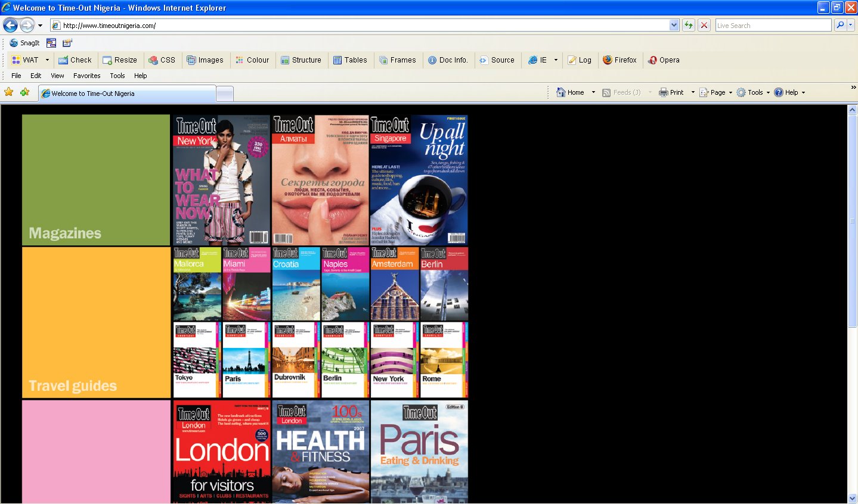
Task: Open the Structure toolbar menu
Action: [301, 60]
